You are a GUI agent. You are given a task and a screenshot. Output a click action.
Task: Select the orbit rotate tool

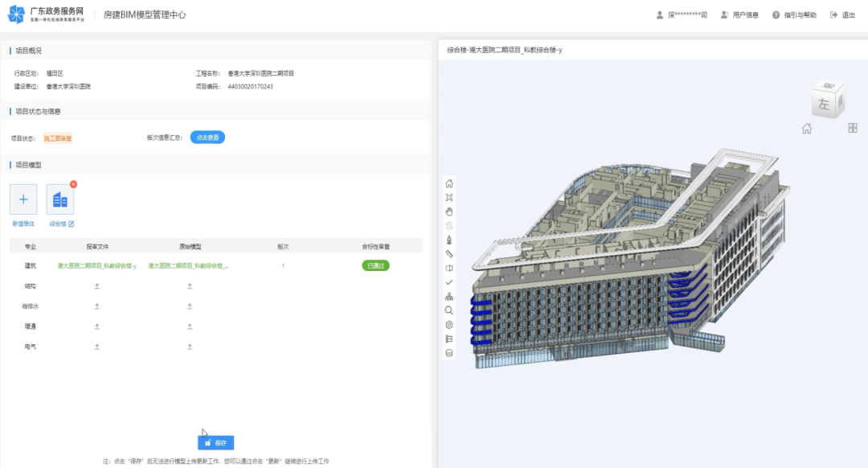point(449,226)
